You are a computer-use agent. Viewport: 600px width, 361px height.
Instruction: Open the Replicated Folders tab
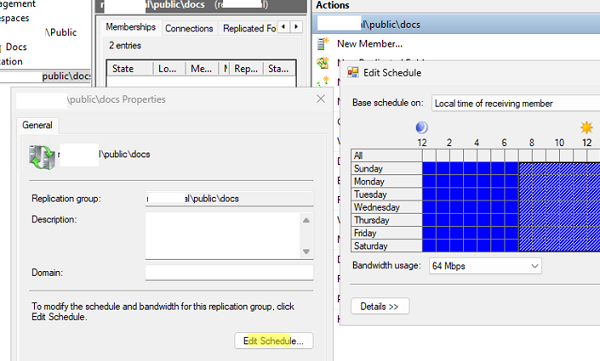[249, 28]
